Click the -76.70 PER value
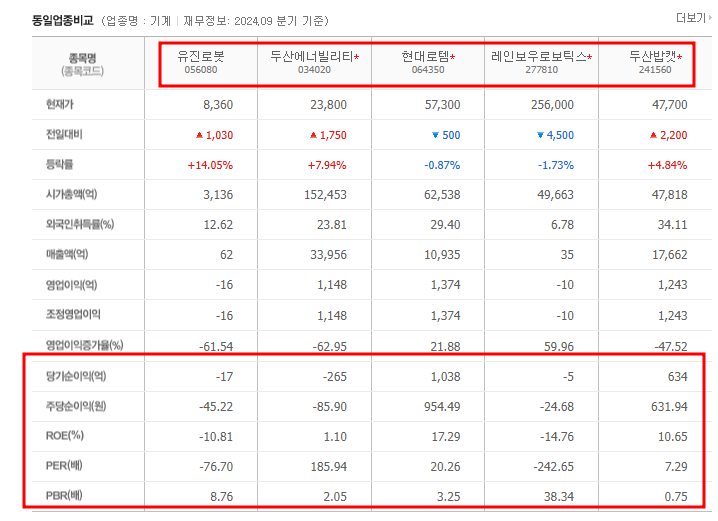This screenshot has width=718, height=521. (x=216, y=467)
